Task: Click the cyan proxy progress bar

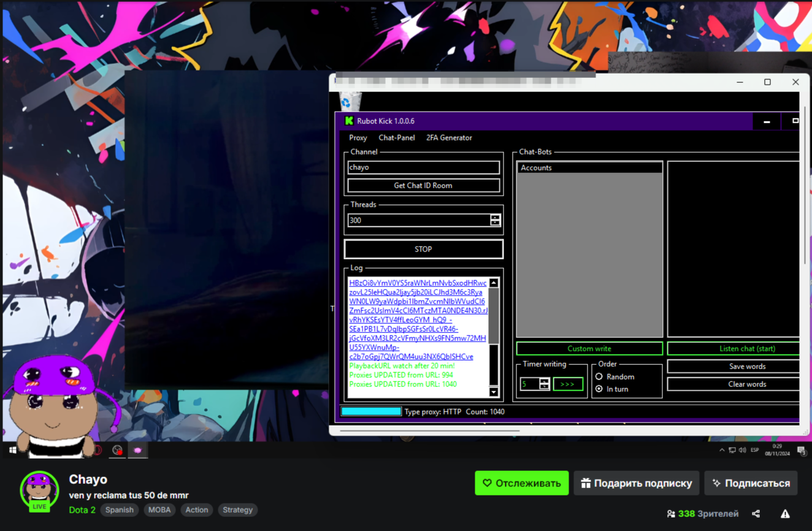Action: 371,411
